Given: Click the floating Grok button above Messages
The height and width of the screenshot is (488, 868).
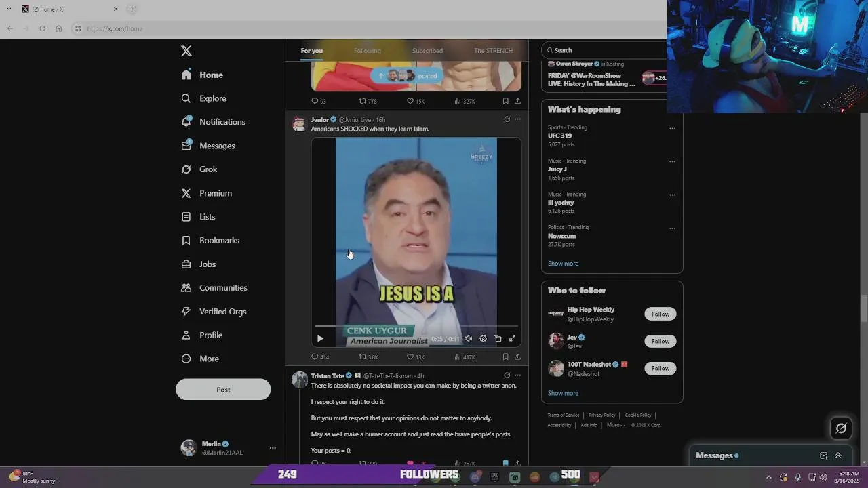Looking at the screenshot, I should pos(841,428).
